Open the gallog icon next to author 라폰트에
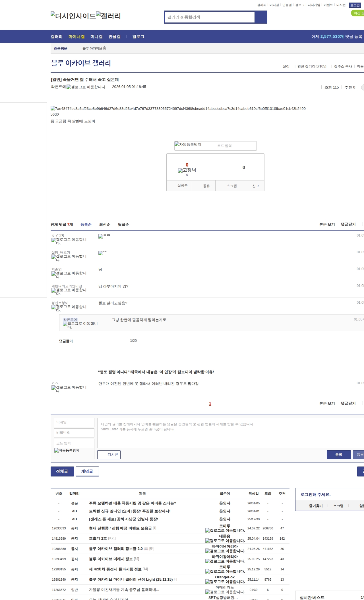This screenshot has width=364, height=600. click(69, 87)
